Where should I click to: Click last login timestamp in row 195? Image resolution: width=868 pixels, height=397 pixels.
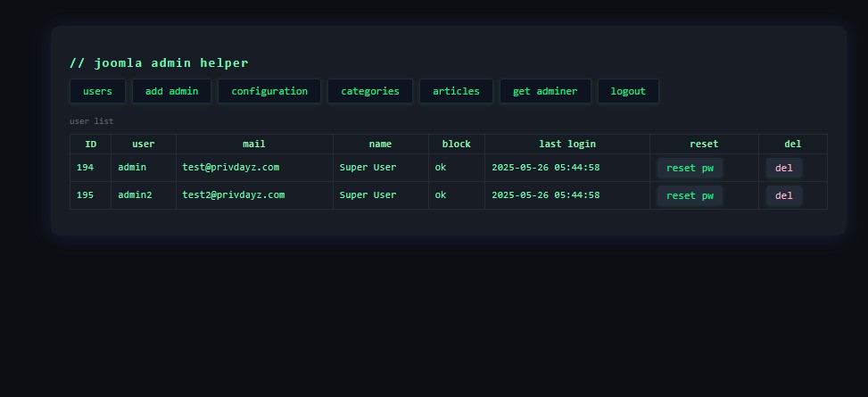tap(546, 194)
